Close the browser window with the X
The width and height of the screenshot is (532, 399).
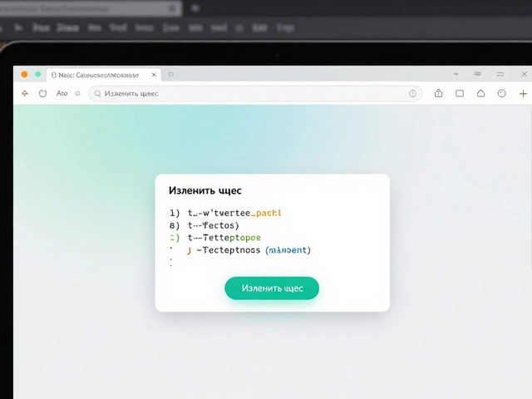(525, 74)
